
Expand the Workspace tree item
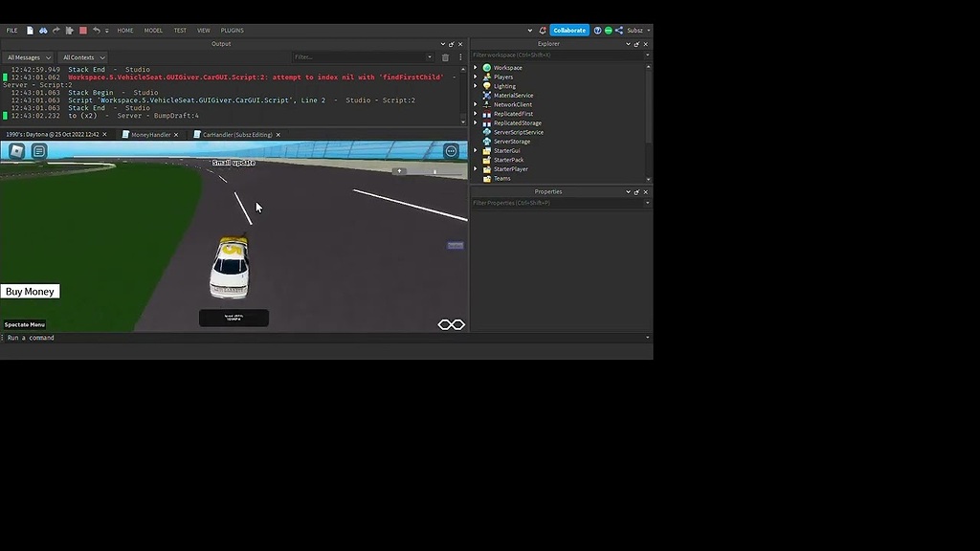click(475, 67)
